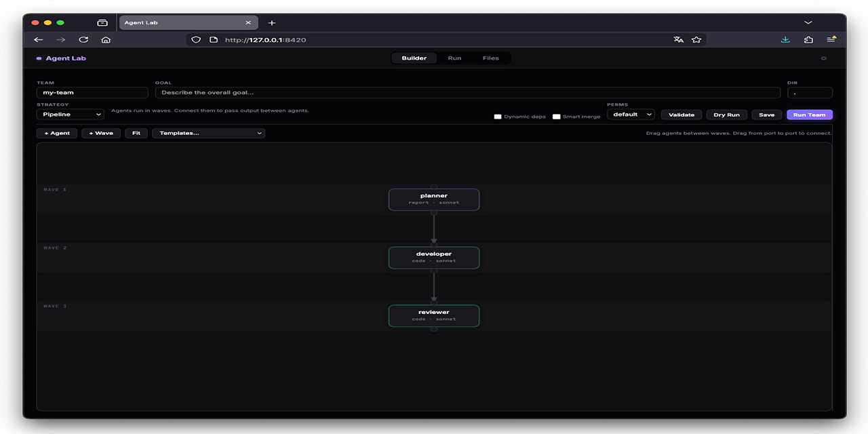Select the developer agent node

point(434,258)
